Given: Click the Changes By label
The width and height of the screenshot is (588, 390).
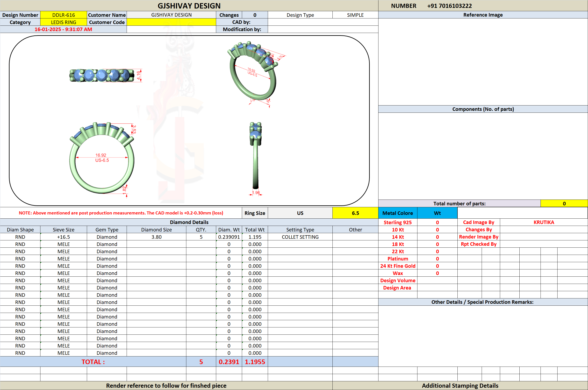Looking at the screenshot, I should point(479,230).
